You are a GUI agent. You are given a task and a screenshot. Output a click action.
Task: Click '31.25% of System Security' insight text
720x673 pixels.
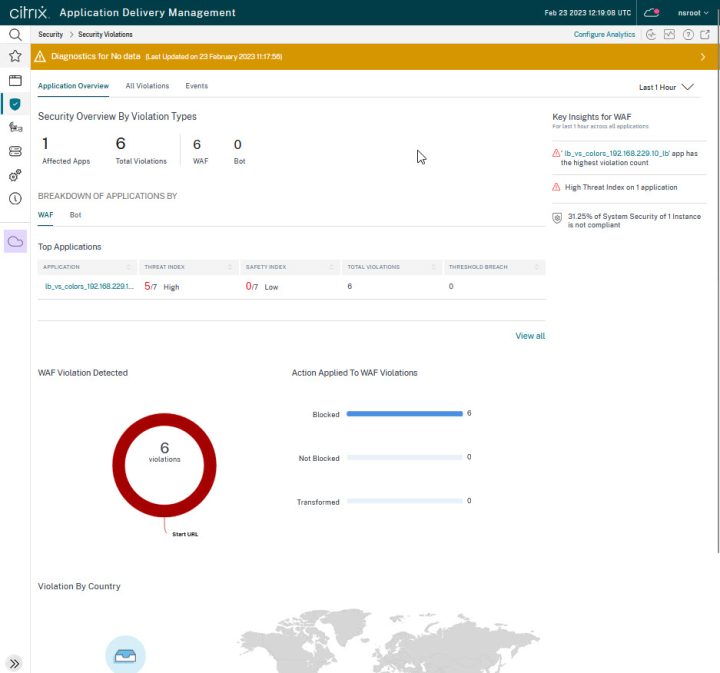point(634,220)
